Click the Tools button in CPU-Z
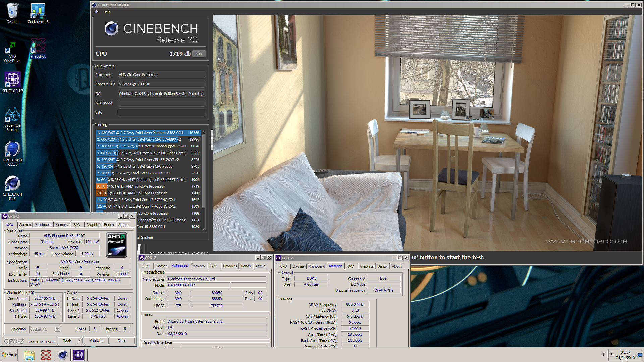The height and width of the screenshot is (362, 644). coord(67,341)
